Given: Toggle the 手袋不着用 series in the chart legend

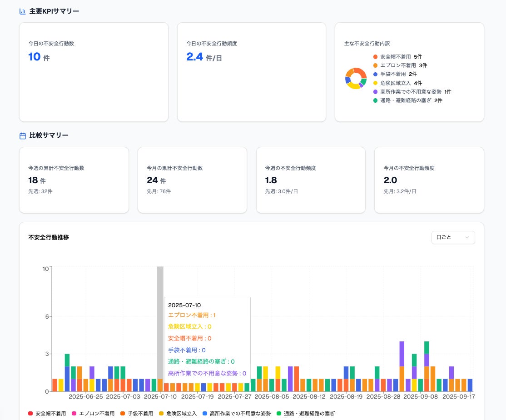Looking at the screenshot, I should pos(137,414).
